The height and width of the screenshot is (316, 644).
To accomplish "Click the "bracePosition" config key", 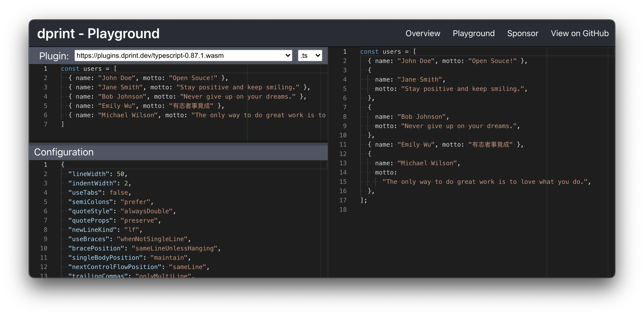I will pyautogui.click(x=96, y=248).
